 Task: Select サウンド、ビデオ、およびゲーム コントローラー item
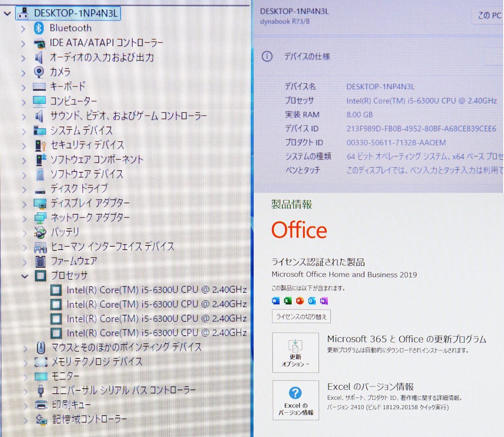[129, 116]
